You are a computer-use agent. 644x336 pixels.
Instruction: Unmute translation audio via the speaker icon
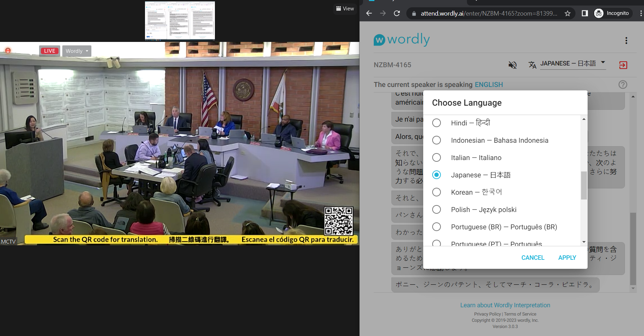point(513,65)
